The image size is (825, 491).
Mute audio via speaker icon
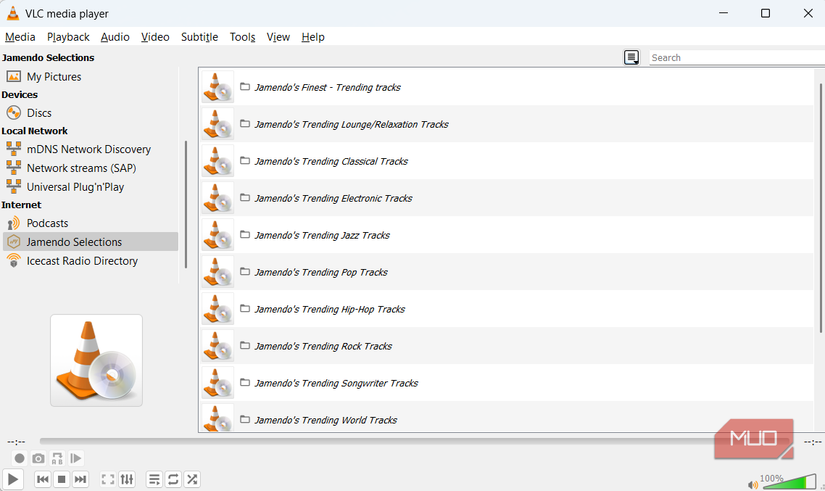pos(752,485)
